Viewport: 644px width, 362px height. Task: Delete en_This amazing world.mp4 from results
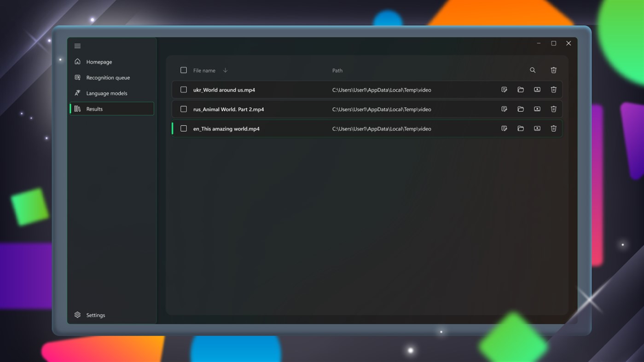553,128
